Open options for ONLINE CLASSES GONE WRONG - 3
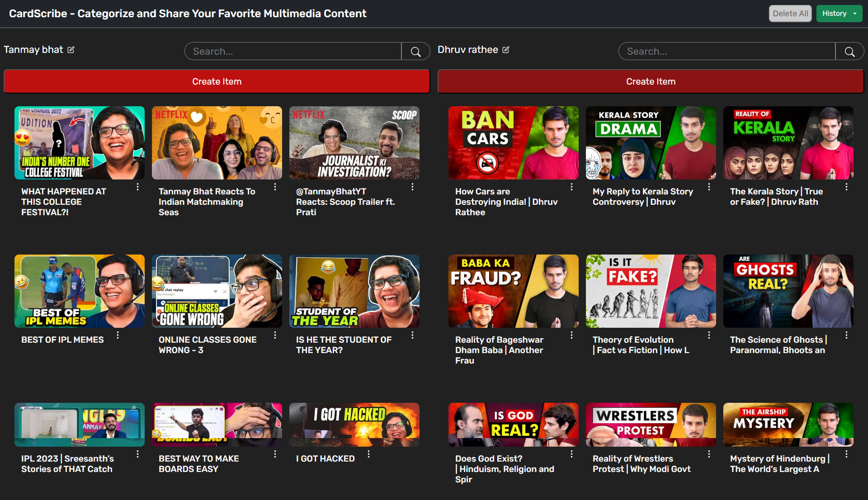Viewport: 868px width, 500px height. coord(275,335)
